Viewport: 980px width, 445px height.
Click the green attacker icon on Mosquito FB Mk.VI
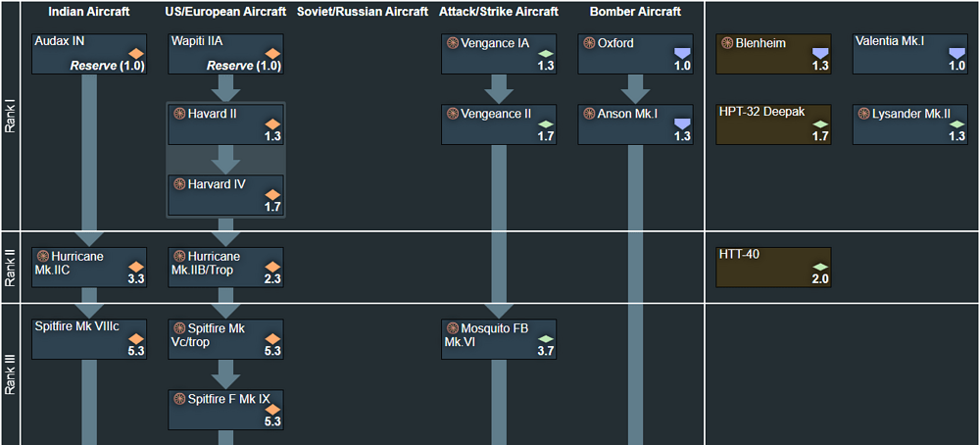[x=546, y=339]
